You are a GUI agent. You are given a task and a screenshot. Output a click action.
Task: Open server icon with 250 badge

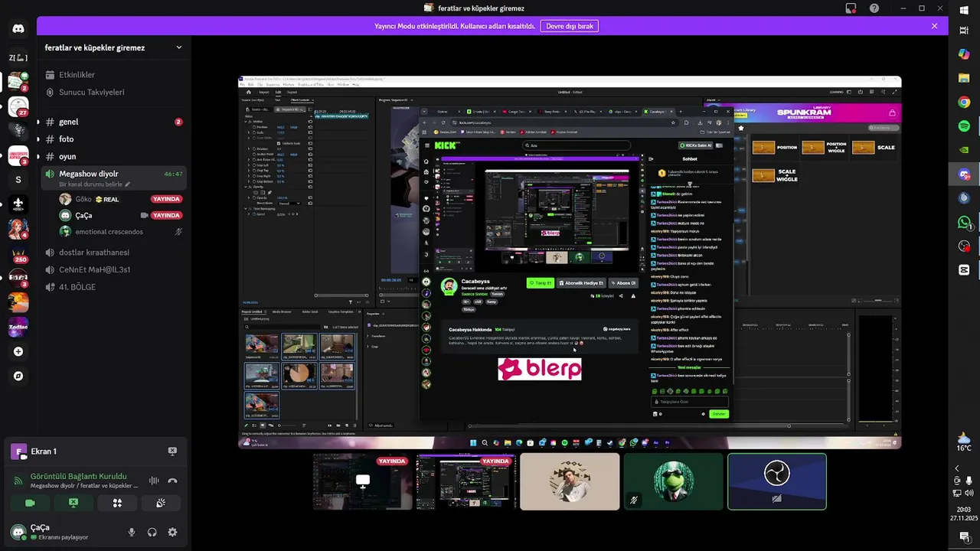pos(18,253)
